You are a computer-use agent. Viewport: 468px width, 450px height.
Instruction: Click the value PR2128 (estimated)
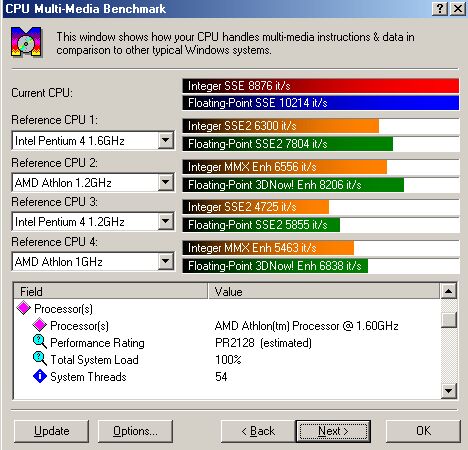pos(263,343)
